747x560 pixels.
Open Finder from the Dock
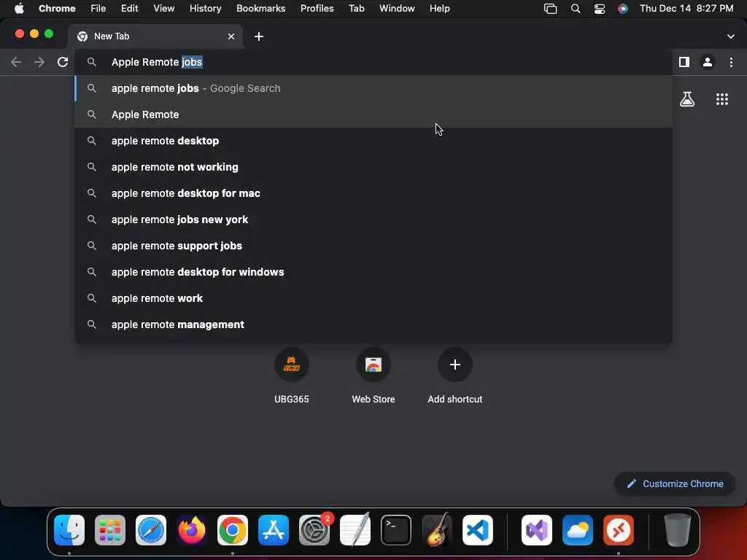(69, 530)
